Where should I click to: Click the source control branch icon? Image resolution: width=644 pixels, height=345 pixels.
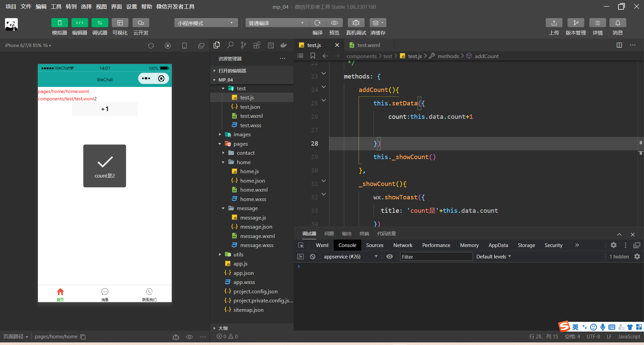click(x=244, y=45)
